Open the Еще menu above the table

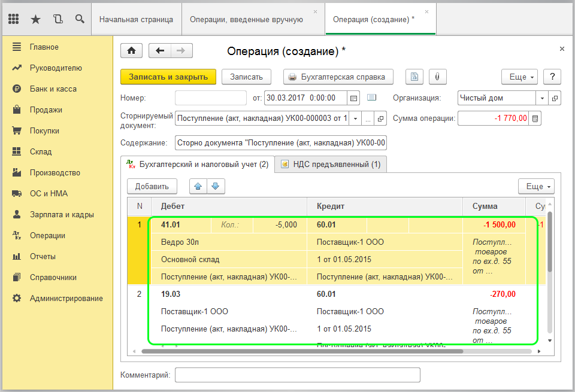(x=535, y=186)
